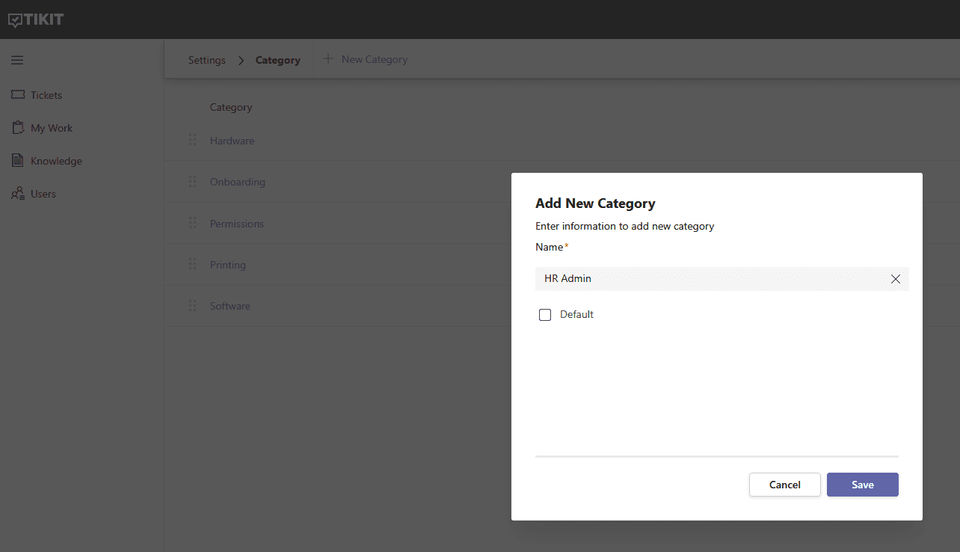
Task: Go to the Knowledge section
Action: pos(55,161)
